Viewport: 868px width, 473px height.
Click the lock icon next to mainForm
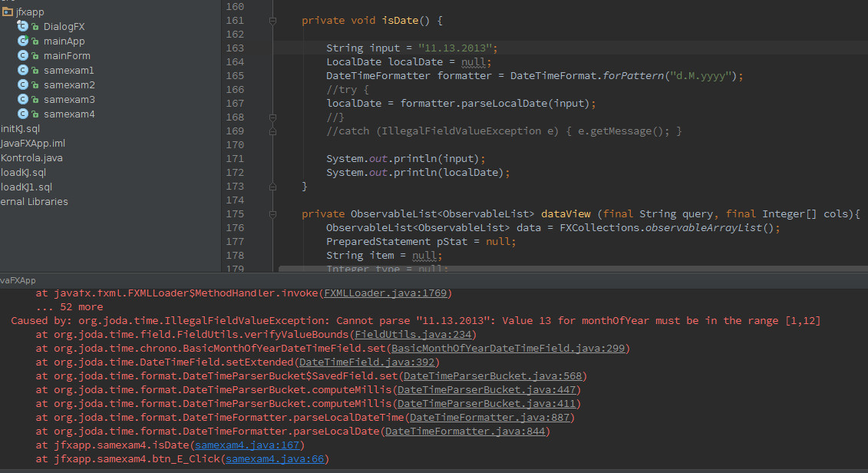tap(35, 56)
